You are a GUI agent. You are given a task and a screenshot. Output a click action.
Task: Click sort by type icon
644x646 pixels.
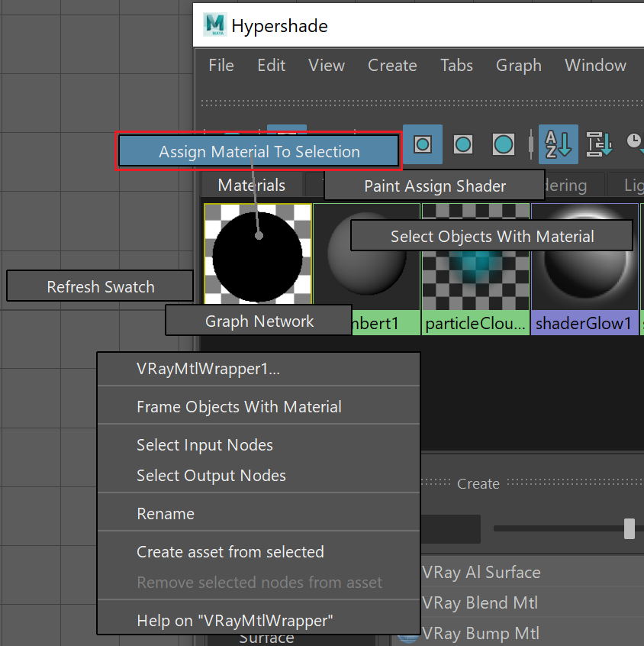click(599, 144)
